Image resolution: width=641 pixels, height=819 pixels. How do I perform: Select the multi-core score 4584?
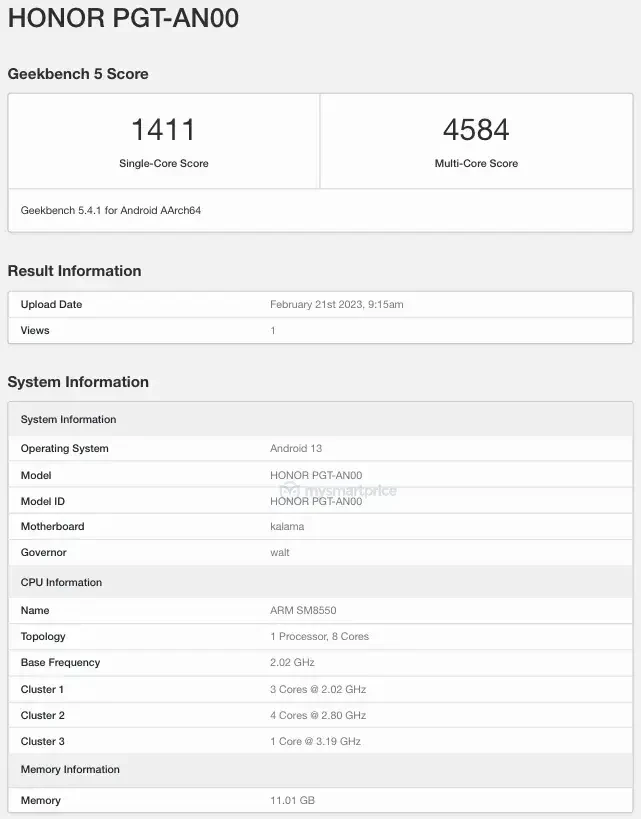tap(476, 130)
